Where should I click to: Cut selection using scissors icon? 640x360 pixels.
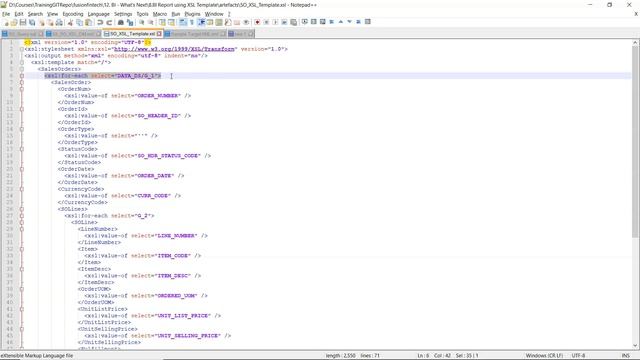pos(70,22)
